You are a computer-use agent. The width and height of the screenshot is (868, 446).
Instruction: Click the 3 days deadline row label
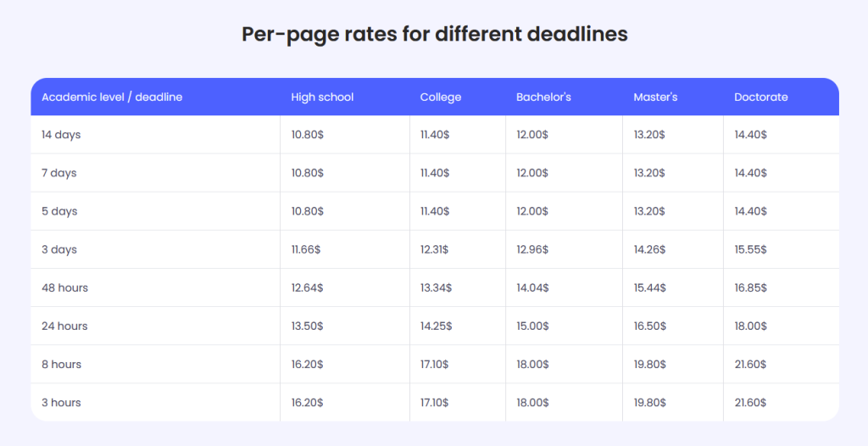59,249
